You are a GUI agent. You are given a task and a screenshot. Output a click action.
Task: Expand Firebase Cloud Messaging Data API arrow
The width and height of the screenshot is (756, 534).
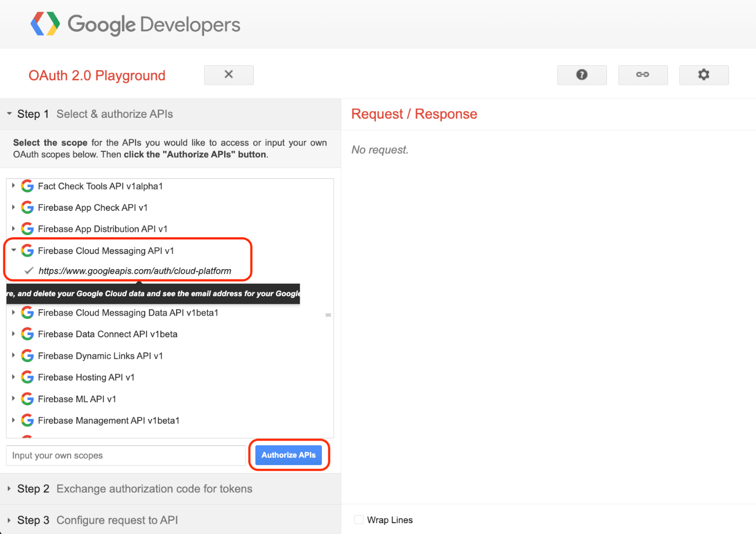13,312
